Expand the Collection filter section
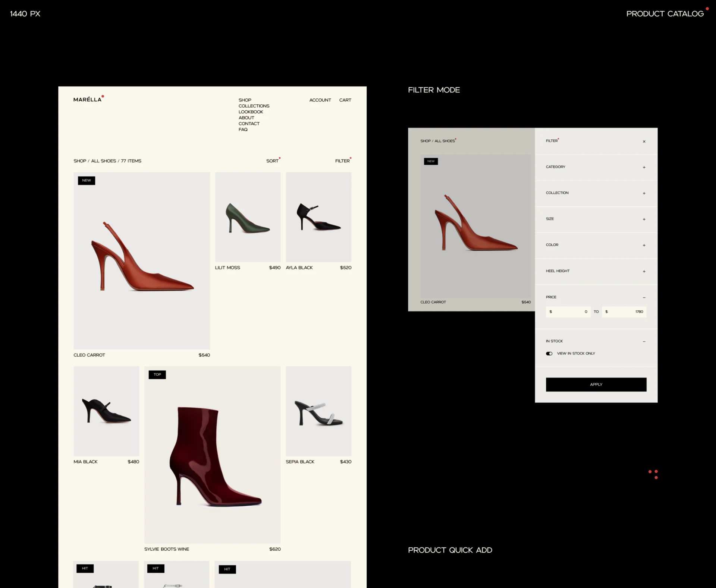 tap(596, 193)
